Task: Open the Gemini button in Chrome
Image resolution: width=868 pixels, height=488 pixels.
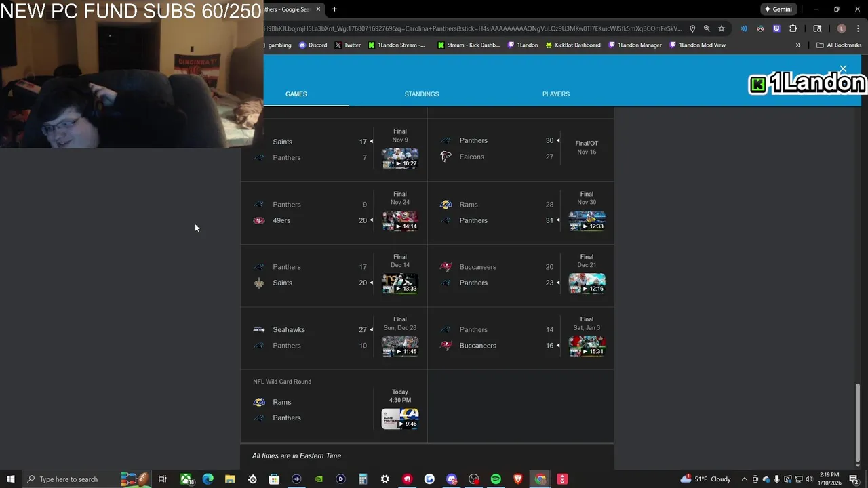Action: click(x=778, y=9)
